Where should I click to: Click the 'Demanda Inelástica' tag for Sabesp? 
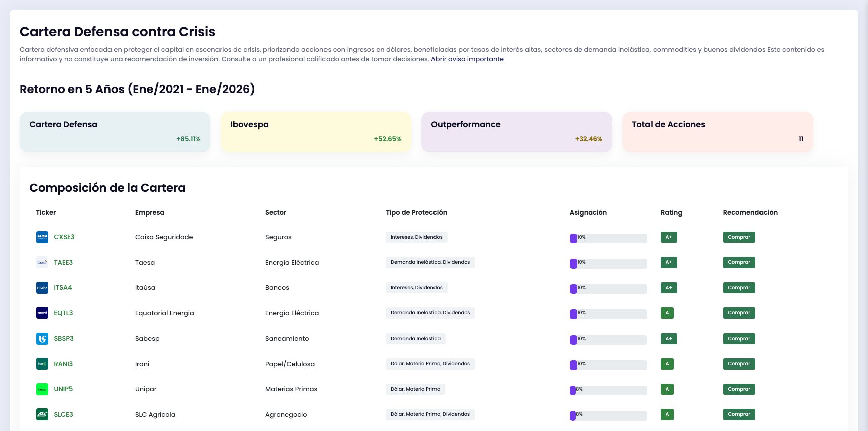click(x=415, y=339)
